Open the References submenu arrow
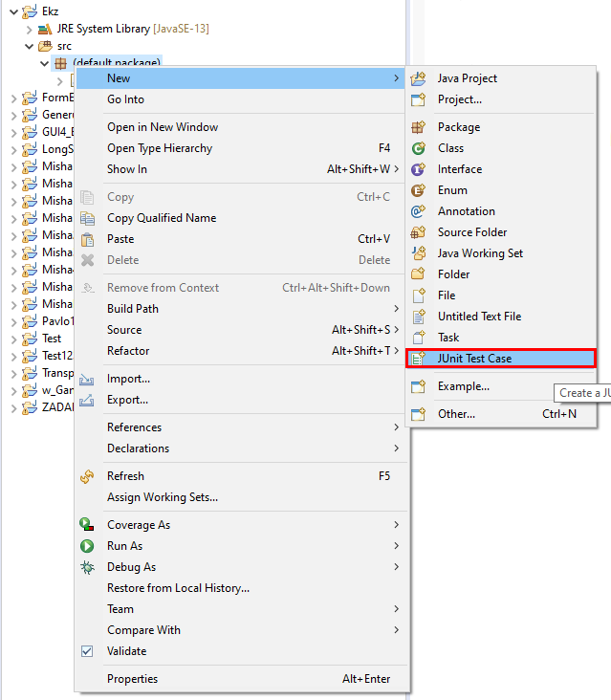The image size is (611, 700). pyautogui.click(x=396, y=427)
